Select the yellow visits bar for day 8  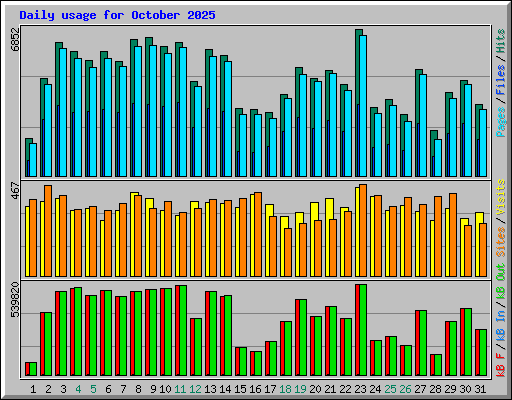pyautogui.click(x=133, y=234)
